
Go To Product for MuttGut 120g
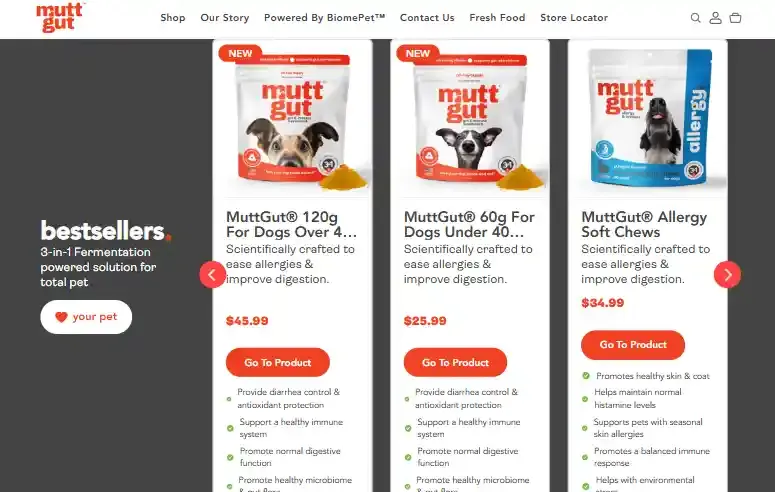278,362
